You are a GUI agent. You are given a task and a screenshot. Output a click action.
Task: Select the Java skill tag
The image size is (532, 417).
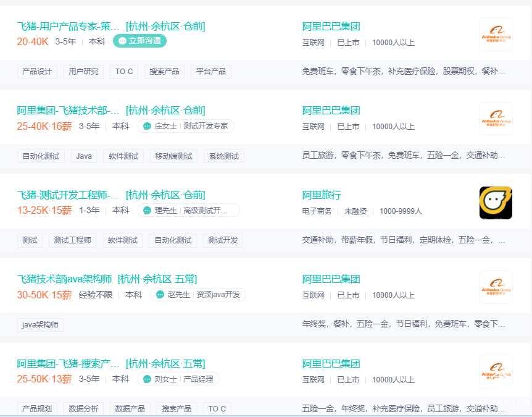[83, 156]
